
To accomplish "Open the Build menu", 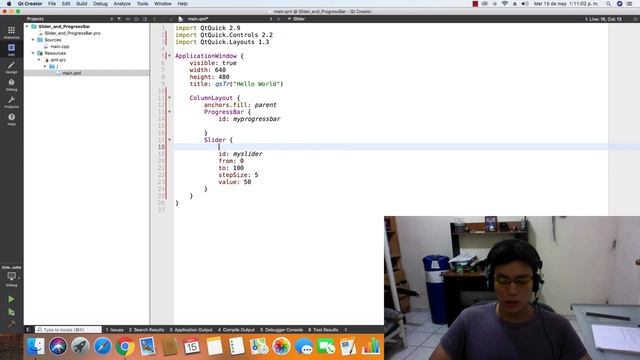I will coord(82,4).
